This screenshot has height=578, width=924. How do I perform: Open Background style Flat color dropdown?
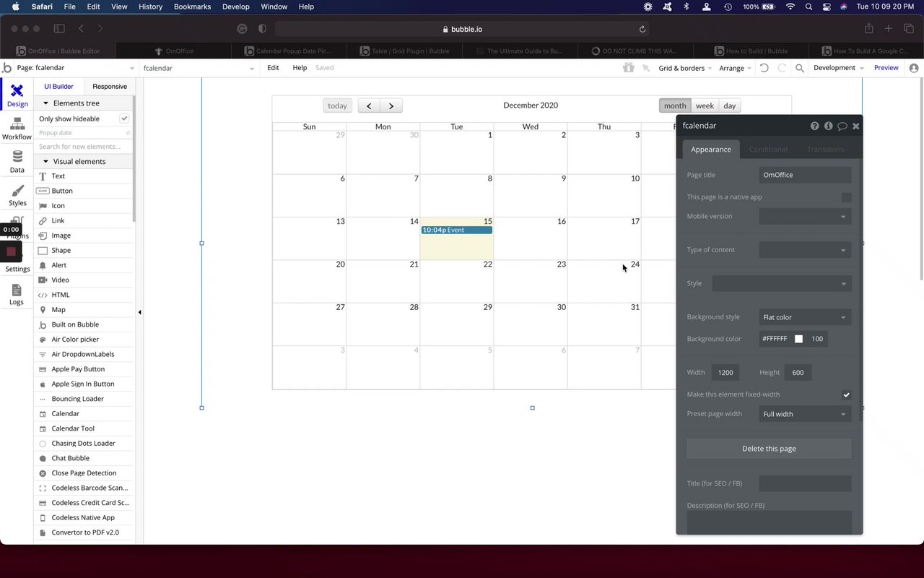pyautogui.click(x=805, y=317)
